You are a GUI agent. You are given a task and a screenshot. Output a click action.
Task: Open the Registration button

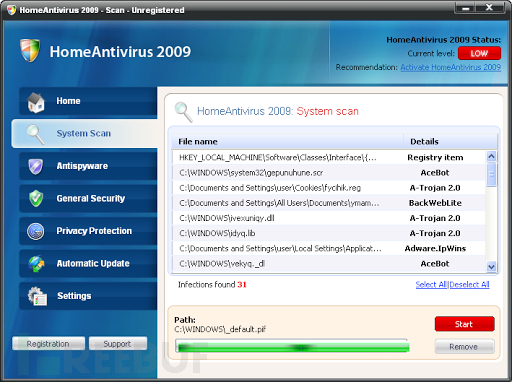coord(48,344)
